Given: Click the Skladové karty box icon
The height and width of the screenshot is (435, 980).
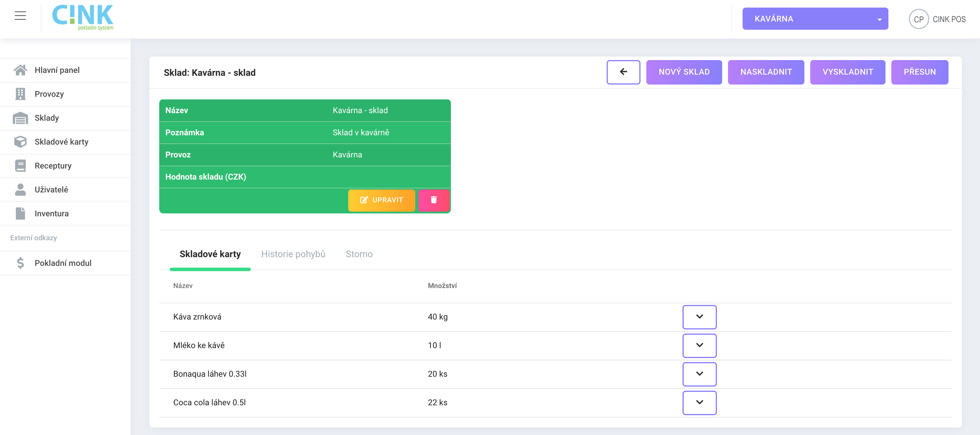Looking at the screenshot, I should 20,141.
